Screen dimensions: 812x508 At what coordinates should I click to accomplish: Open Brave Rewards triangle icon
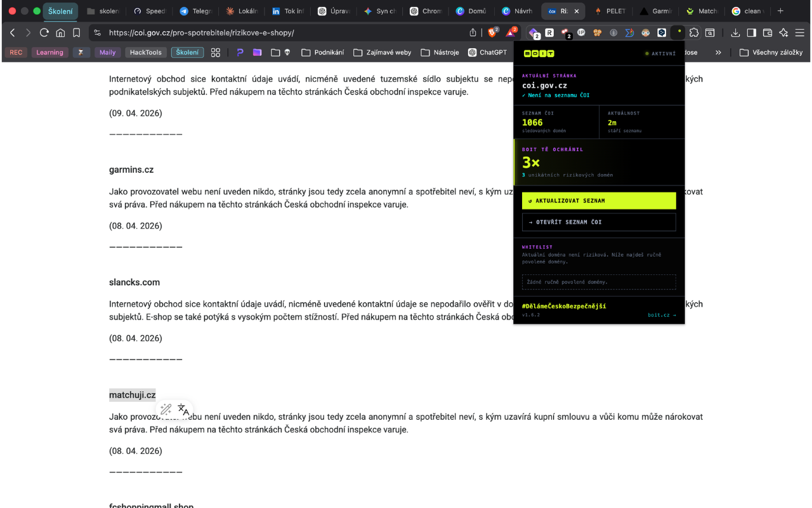tap(511, 32)
